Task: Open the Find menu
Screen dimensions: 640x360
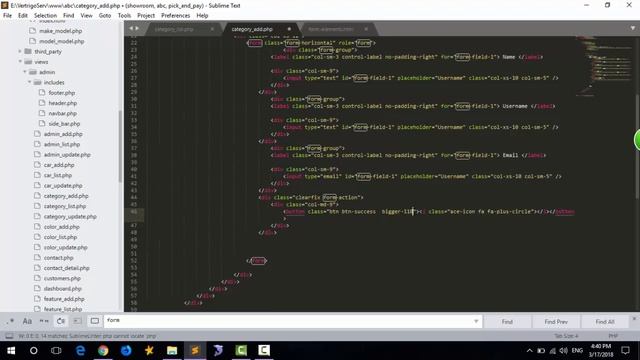Action: pyautogui.click(x=69, y=16)
